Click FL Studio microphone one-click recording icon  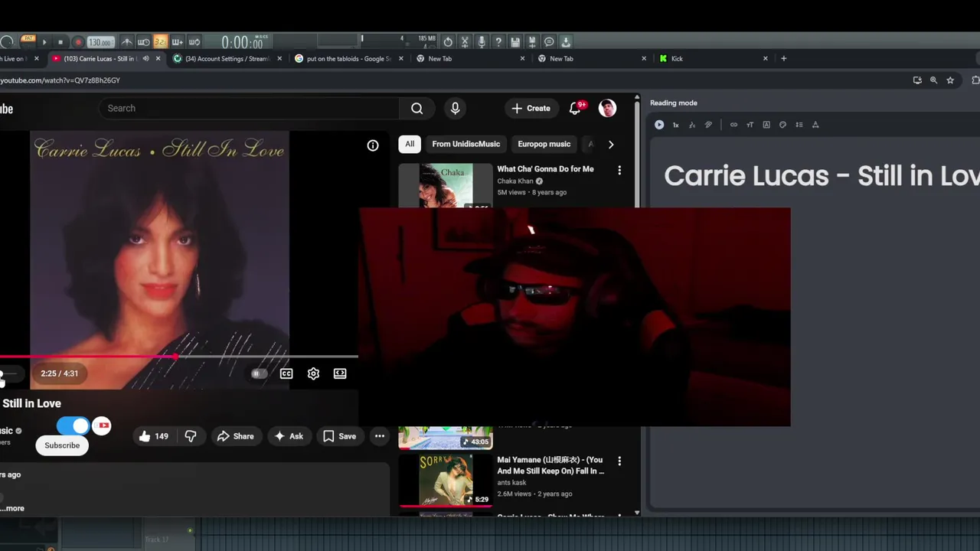coord(482,42)
